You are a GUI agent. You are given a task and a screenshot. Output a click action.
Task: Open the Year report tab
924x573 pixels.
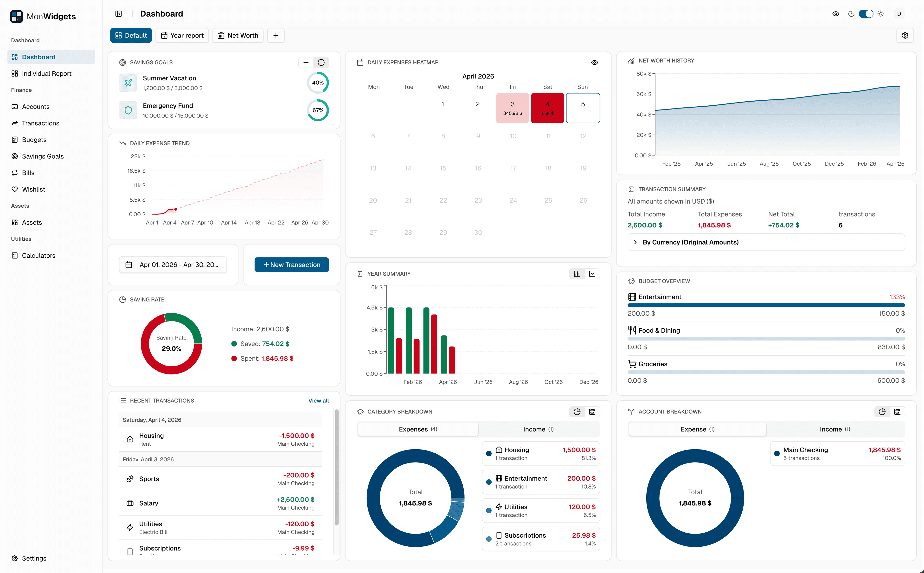pos(182,35)
